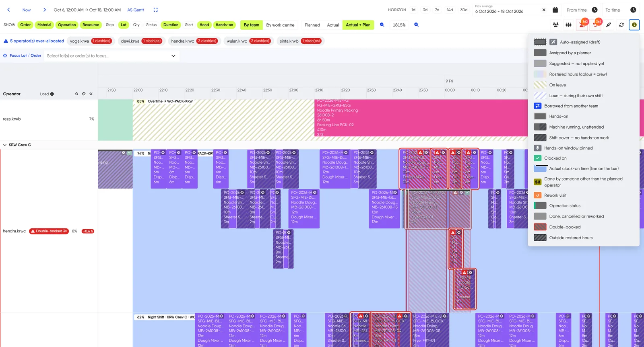644x347 pixels.
Task: Click the On leave swatch in legend
Action: pyautogui.click(x=540, y=85)
